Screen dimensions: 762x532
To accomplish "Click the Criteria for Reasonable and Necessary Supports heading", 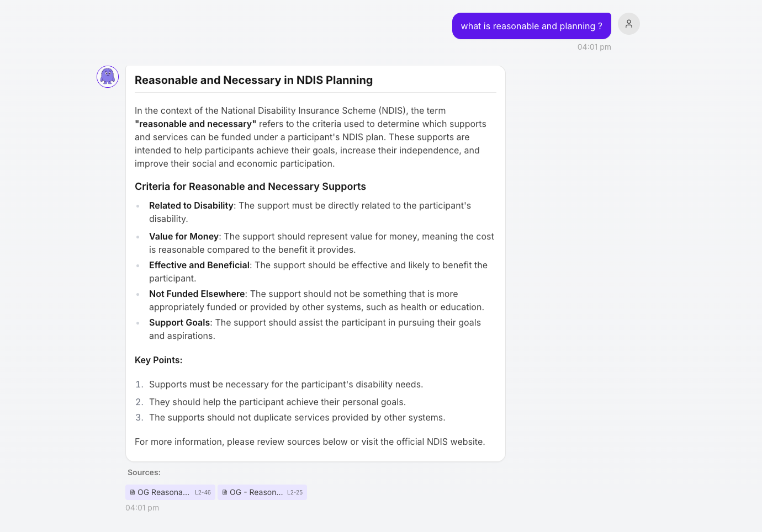I will 250,187.
